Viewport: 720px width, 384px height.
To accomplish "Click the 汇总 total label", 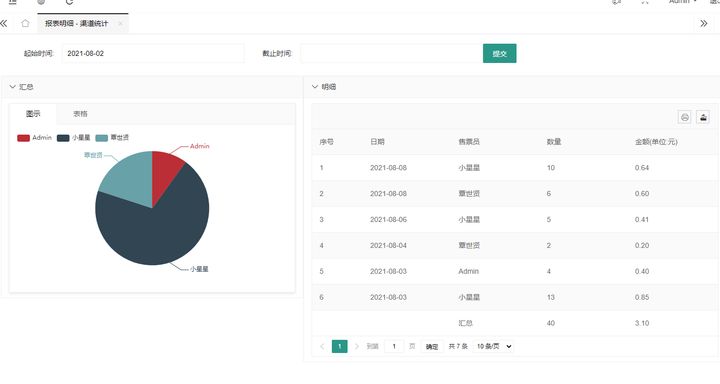I will pos(465,323).
